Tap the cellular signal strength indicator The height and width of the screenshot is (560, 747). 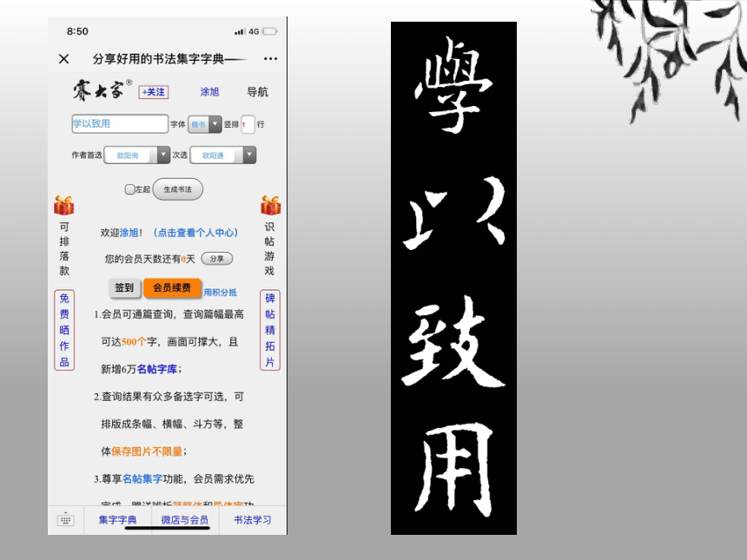click(240, 31)
